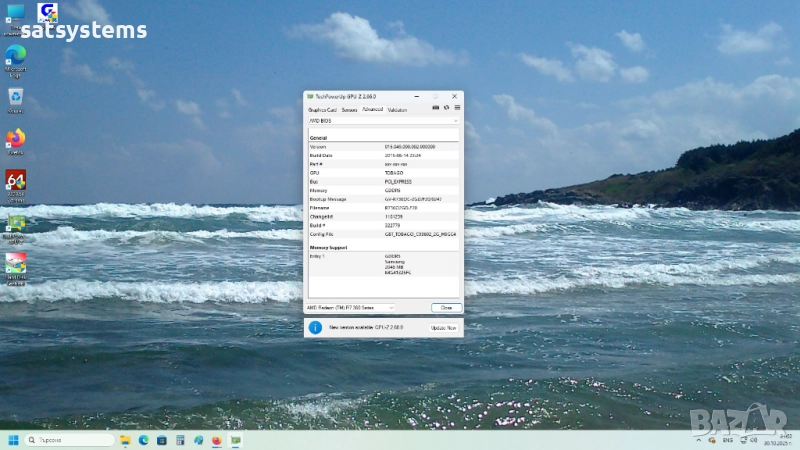Switch to the Graphics Card tab
800x450 pixels.
tap(322, 109)
